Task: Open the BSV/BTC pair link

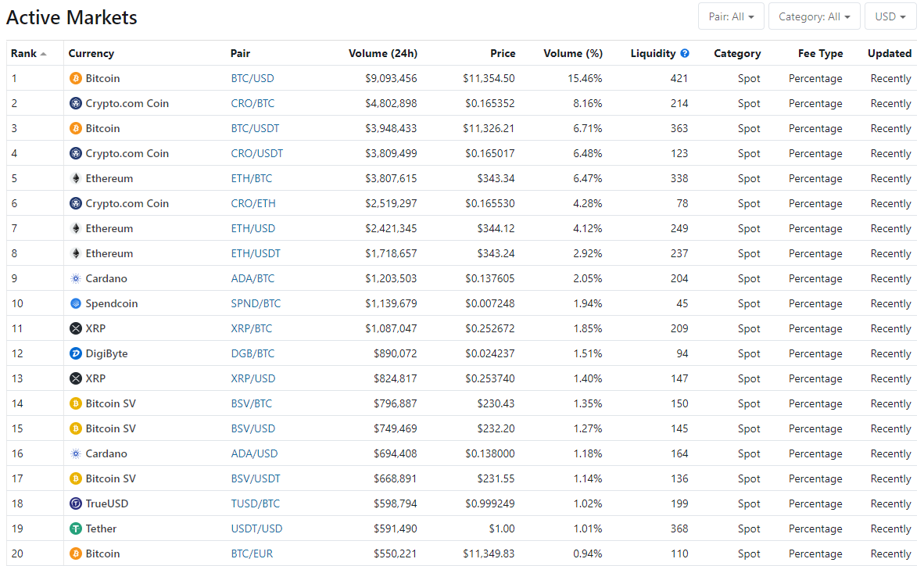Action: coord(252,404)
